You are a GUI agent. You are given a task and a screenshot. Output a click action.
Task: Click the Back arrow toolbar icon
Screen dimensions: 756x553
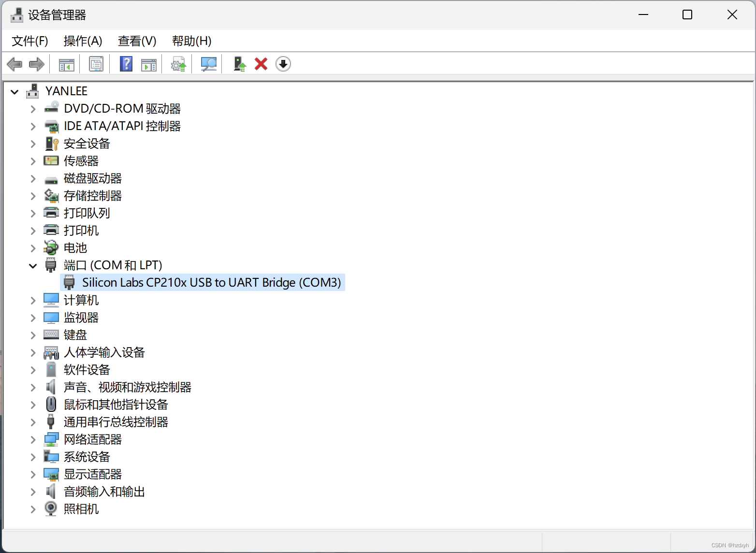pos(15,64)
